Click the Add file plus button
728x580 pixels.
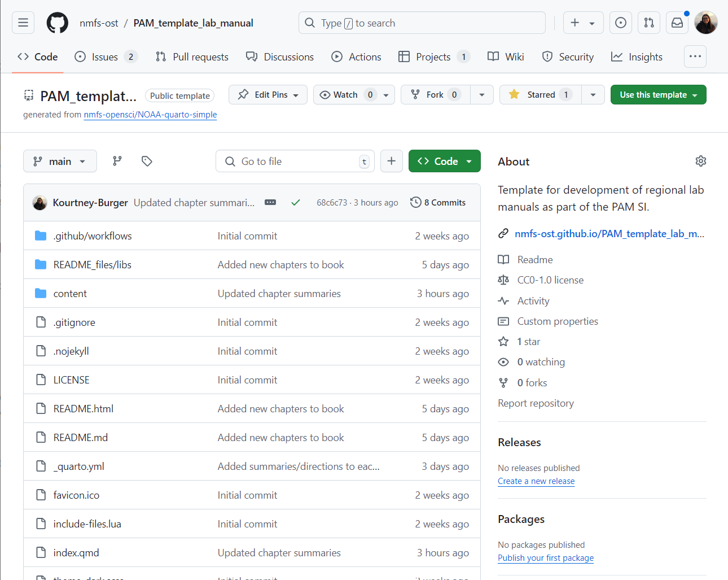pyautogui.click(x=391, y=161)
